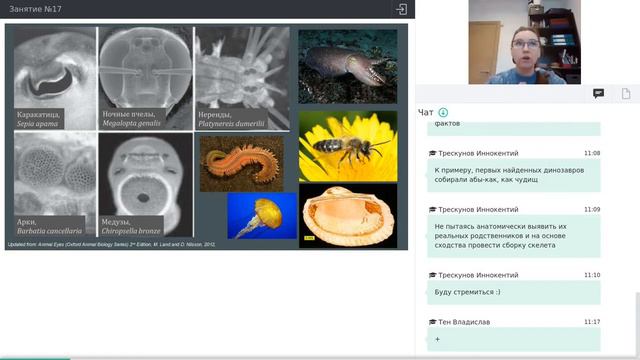Click graduation cap icon beside Тен Владислав
This screenshot has height=360, width=640.
(432, 322)
